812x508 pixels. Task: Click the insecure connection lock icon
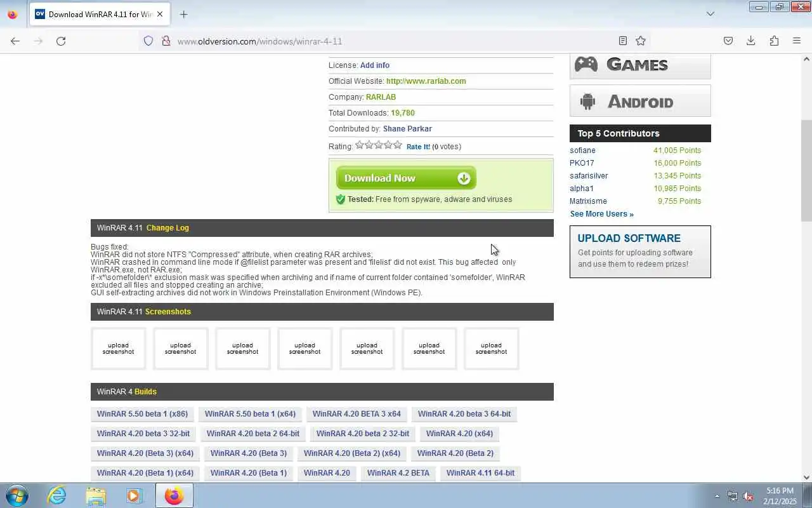click(166, 41)
